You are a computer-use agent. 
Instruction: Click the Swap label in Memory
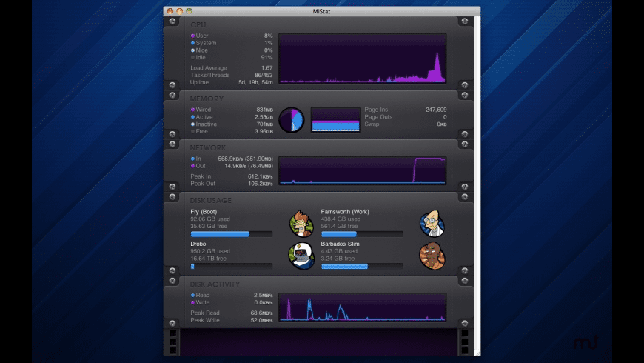pos(372,124)
